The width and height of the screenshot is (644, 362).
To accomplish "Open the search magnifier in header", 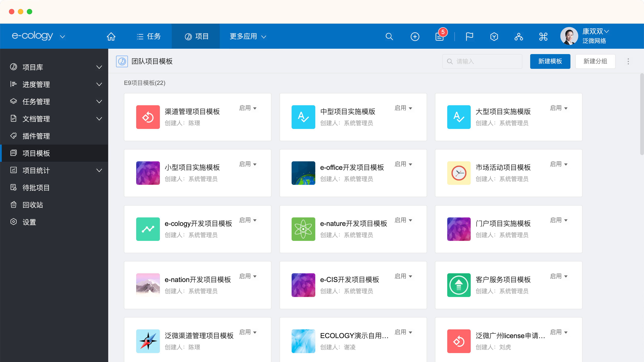I will pos(389,36).
